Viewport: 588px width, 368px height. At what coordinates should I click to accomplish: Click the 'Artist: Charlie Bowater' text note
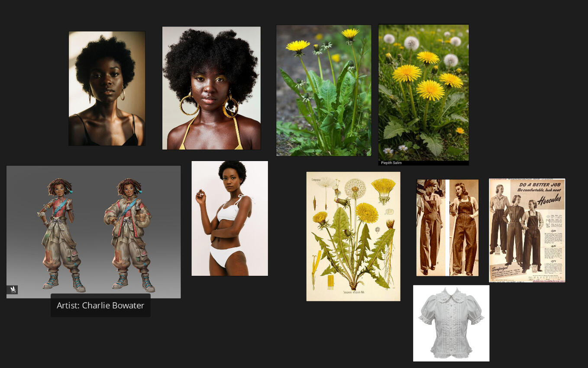pyautogui.click(x=100, y=305)
